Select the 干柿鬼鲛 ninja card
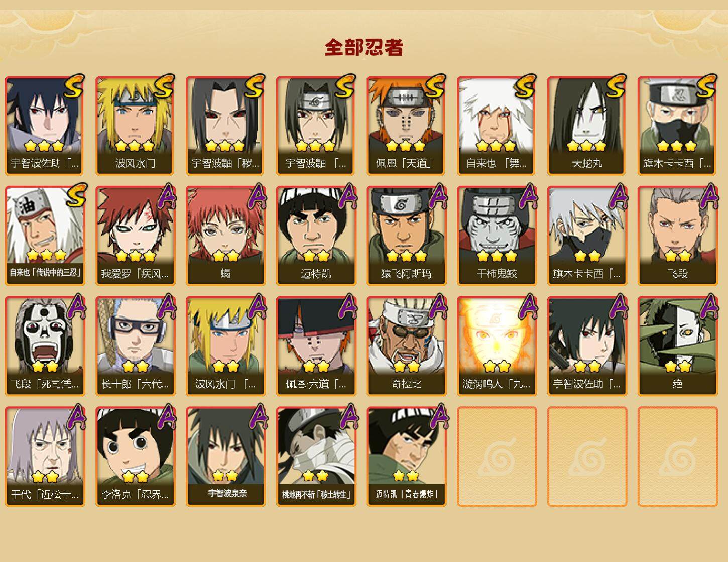Viewport: 728px width, 562px height. pyautogui.click(x=497, y=236)
